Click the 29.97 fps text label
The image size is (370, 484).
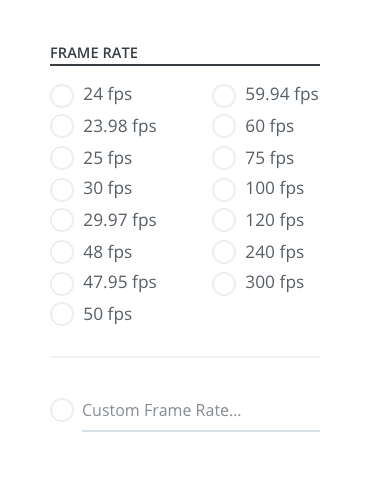tap(120, 220)
